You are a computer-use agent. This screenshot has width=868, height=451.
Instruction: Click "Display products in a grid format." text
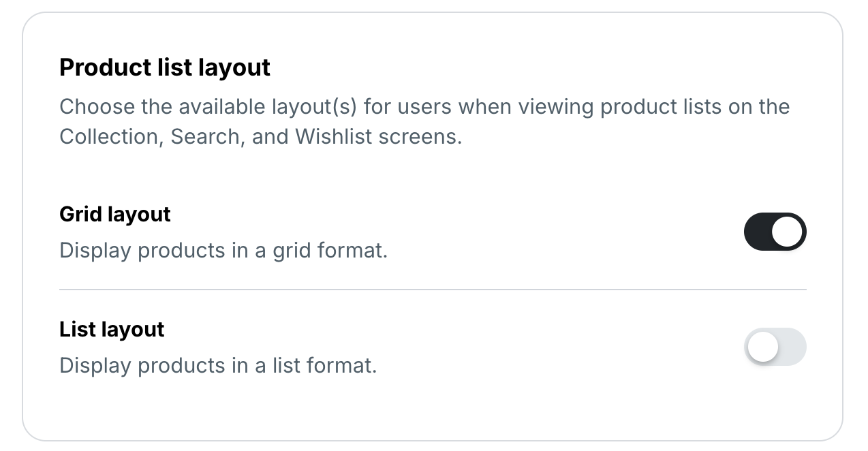[x=223, y=251]
